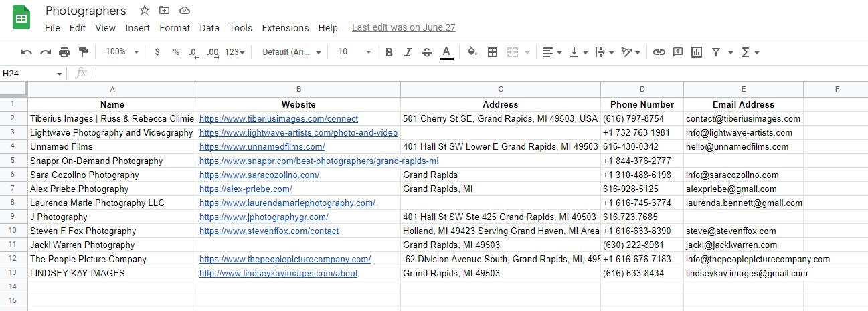Click the Redo arrow icon

point(46,52)
